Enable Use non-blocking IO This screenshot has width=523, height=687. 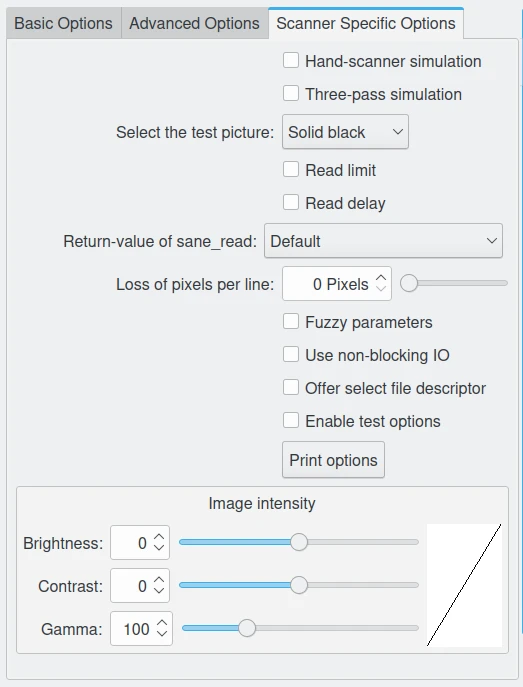291,354
